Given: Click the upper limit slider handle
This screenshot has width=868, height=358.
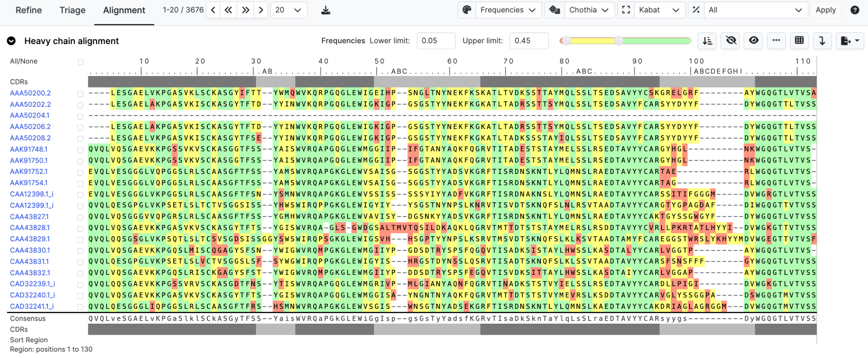Looking at the screenshot, I should click(619, 41).
